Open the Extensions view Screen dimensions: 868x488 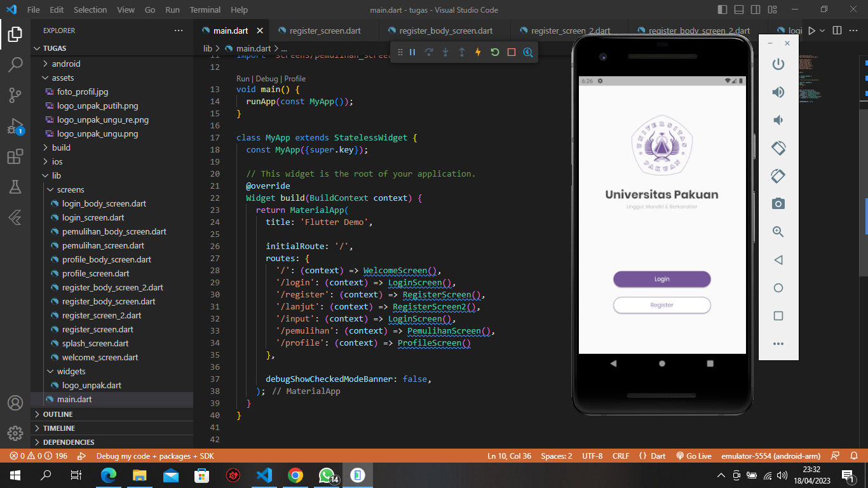pos(15,156)
